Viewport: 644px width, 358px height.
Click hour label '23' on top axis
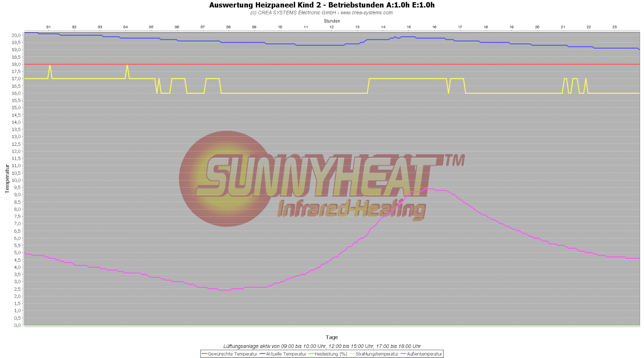click(x=615, y=27)
